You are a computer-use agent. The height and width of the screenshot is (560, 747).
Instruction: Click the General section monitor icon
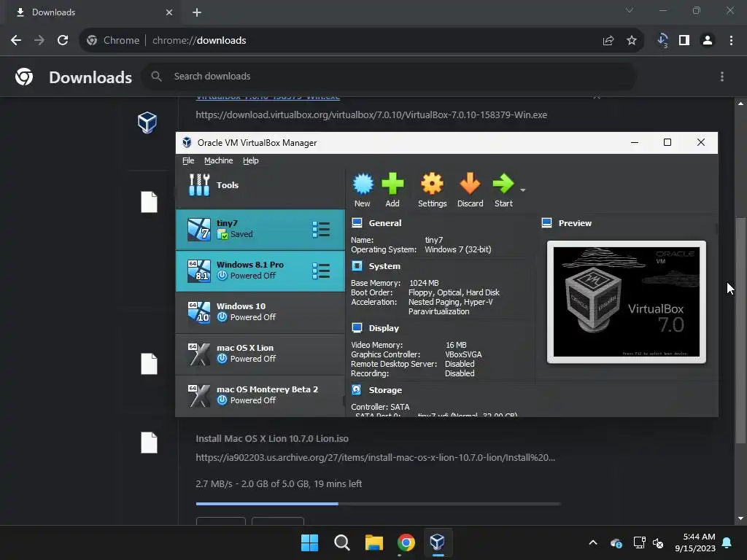pyautogui.click(x=357, y=222)
